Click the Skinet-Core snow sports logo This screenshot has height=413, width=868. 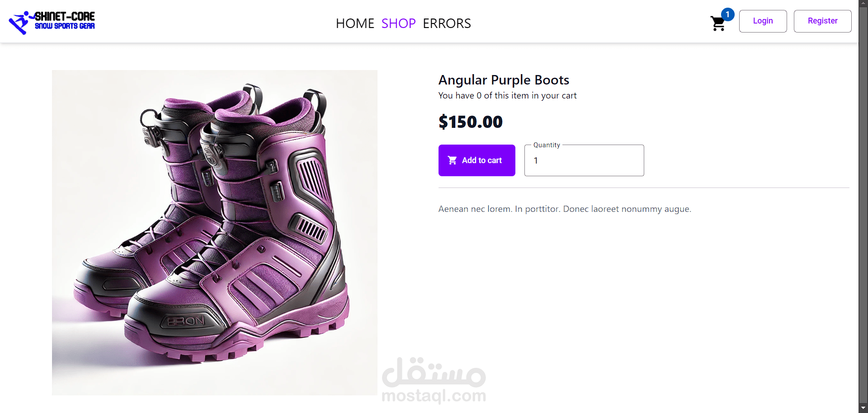52,22
